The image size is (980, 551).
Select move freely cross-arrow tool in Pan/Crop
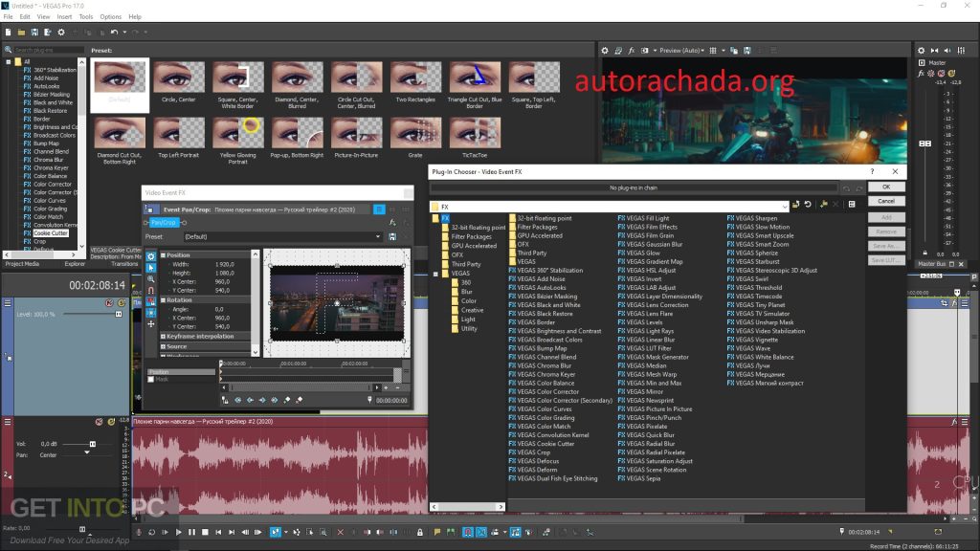coord(151,323)
